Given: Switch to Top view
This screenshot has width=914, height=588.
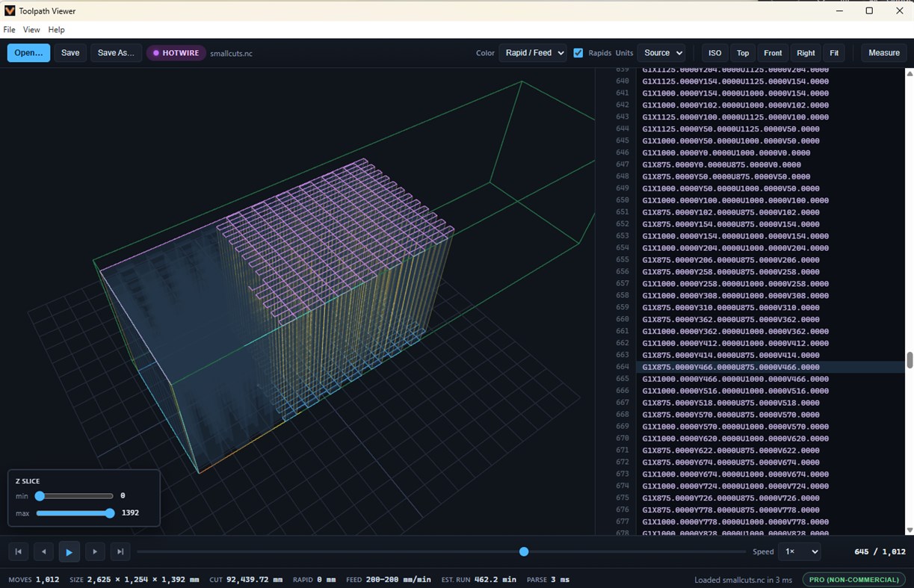Looking at the screenshot, I should click(743, 53).
